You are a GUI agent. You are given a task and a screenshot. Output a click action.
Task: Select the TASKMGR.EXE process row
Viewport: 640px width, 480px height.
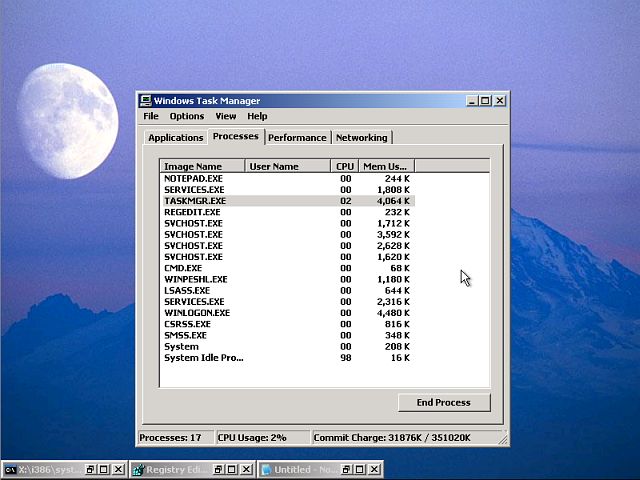(288, 201)
